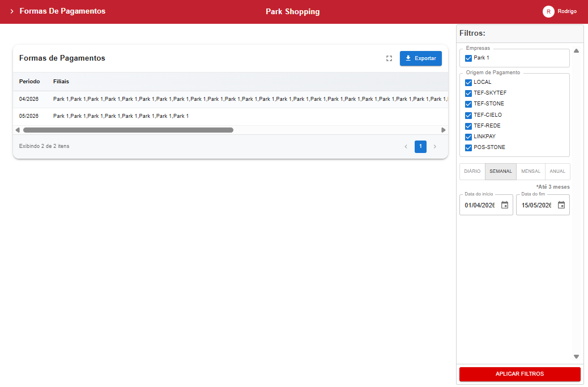Toggle the TEF-CIELO checkbox
The image size is (588, 387).
point(468,115)
